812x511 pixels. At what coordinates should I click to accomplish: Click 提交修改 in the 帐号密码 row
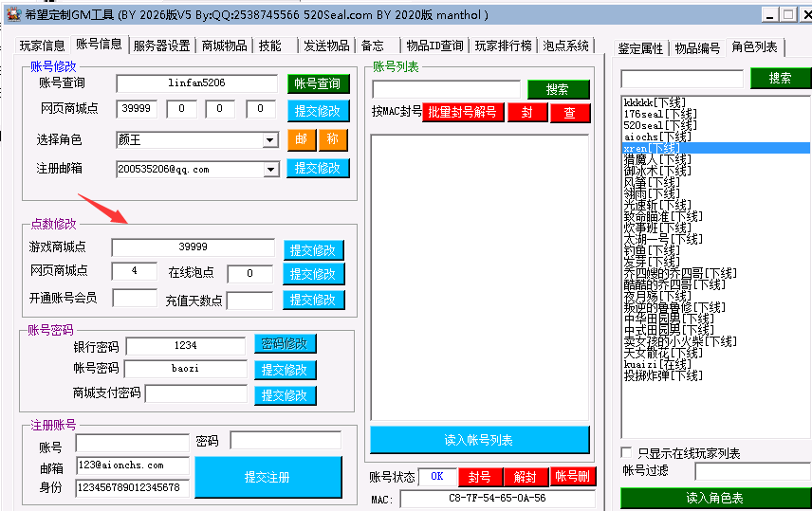[285, 370]
